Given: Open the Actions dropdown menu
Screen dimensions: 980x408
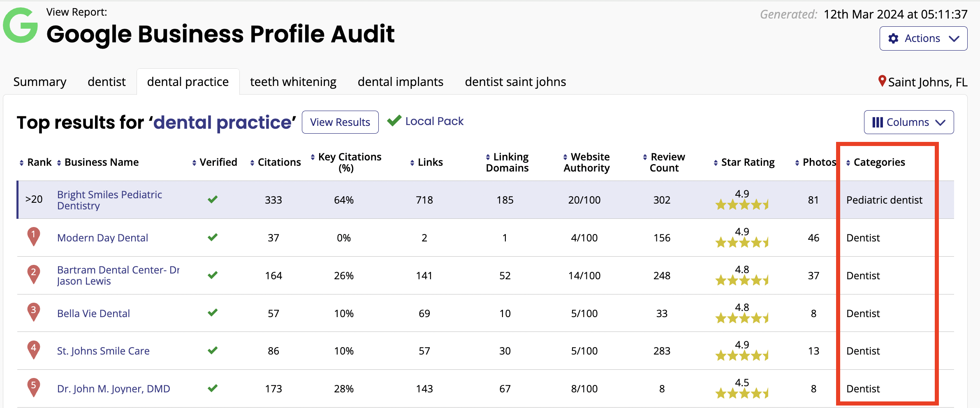Looking at the screenshot, I should point(923,38).
